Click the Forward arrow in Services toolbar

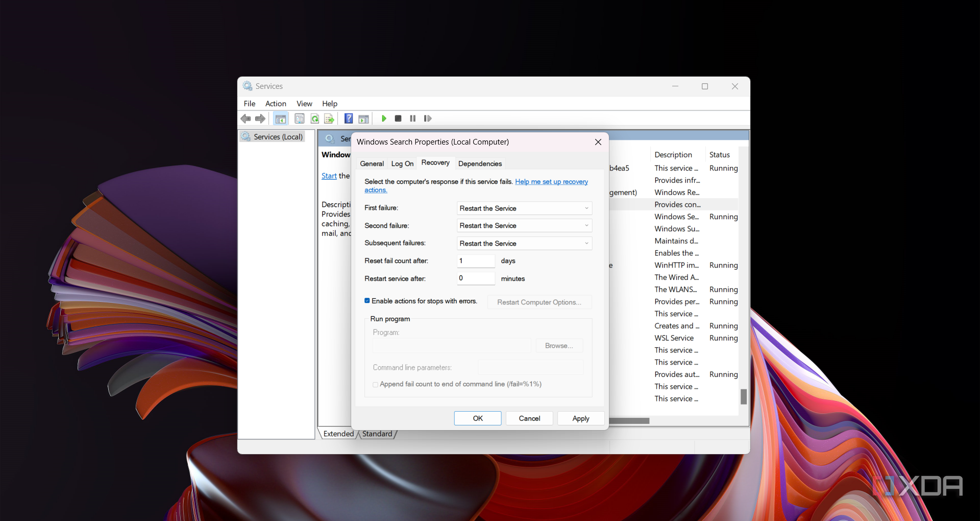[260, 119]
